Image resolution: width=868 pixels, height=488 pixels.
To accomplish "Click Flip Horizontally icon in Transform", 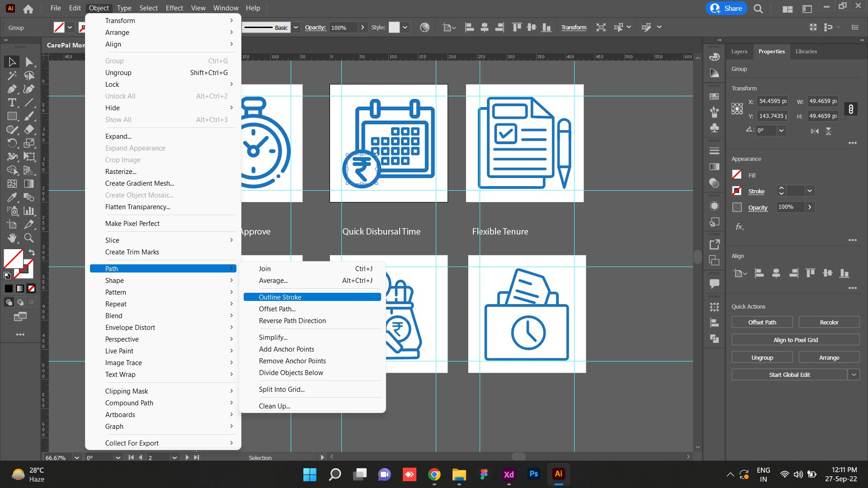I will point(815,131).
